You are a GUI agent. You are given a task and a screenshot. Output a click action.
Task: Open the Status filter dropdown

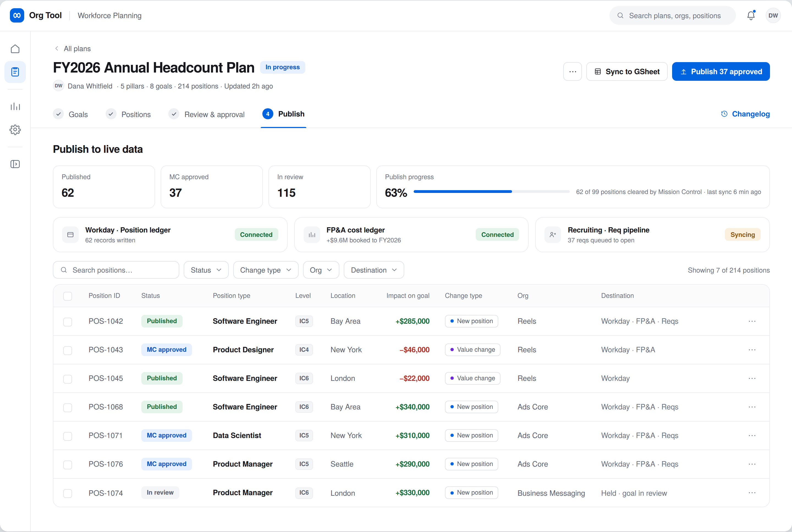tap(206, 270)
